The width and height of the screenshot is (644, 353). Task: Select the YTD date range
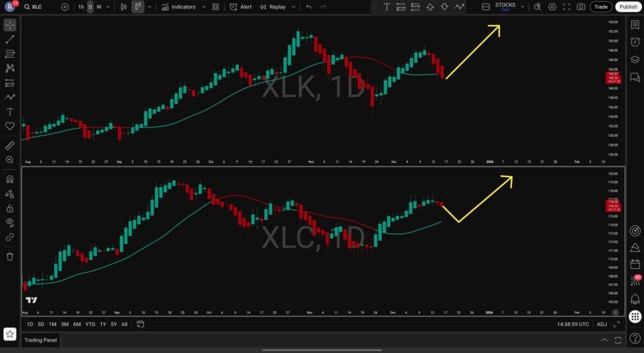[90, 324]
